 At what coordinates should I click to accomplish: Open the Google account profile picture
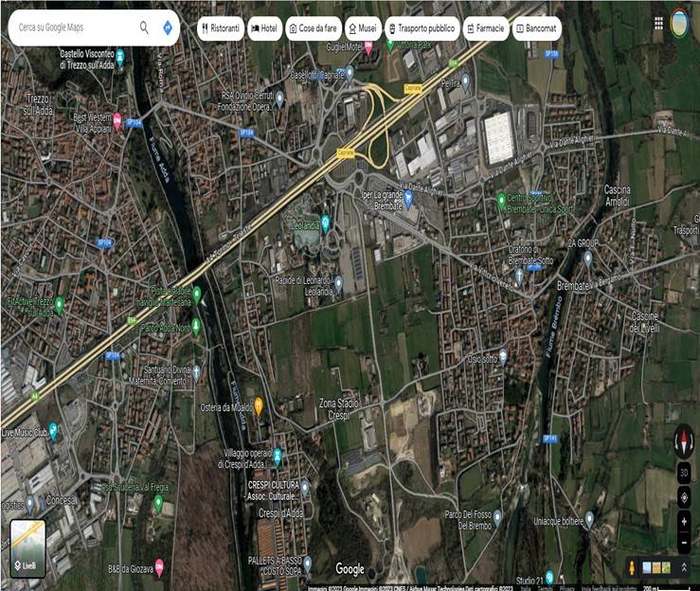tap(680, 23)
